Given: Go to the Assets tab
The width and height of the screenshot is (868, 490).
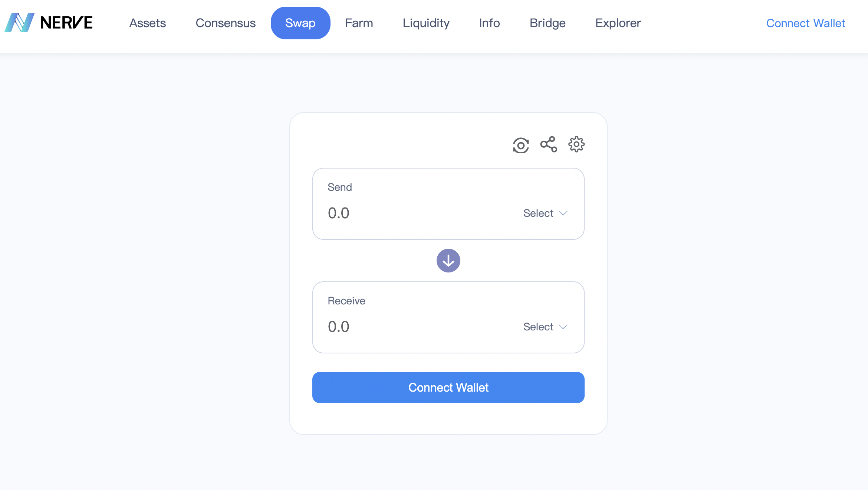Looking at the screenshot, I should (148, 23).
